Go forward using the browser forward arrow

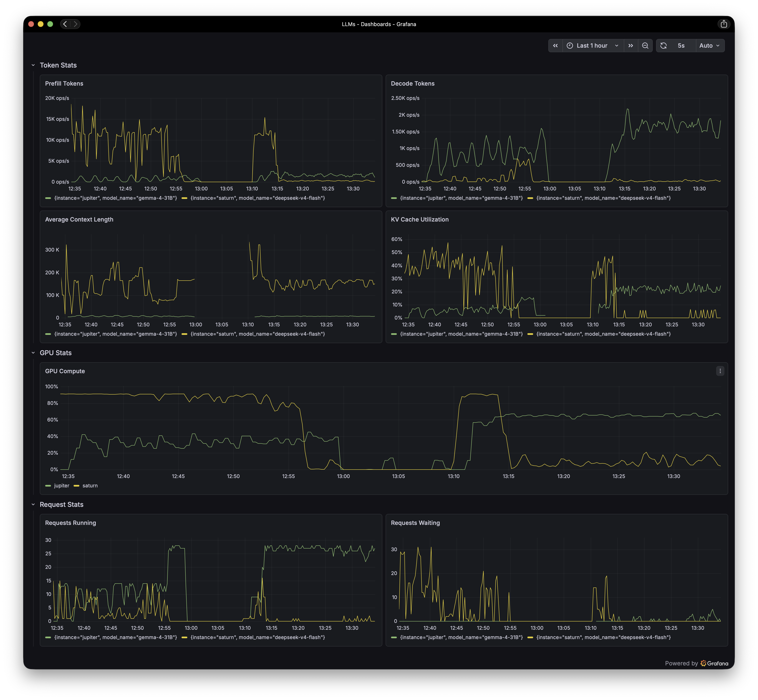pyautogui.click(x=75, y=24)
